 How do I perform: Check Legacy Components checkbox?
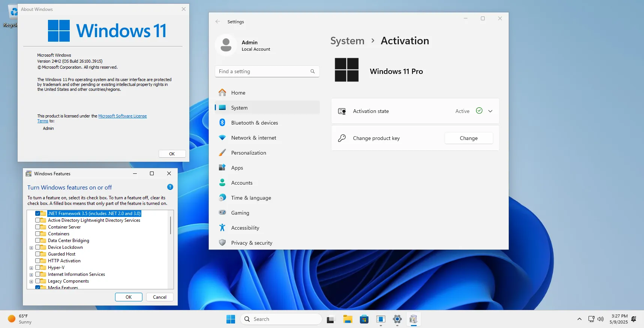tap(38, 281)
